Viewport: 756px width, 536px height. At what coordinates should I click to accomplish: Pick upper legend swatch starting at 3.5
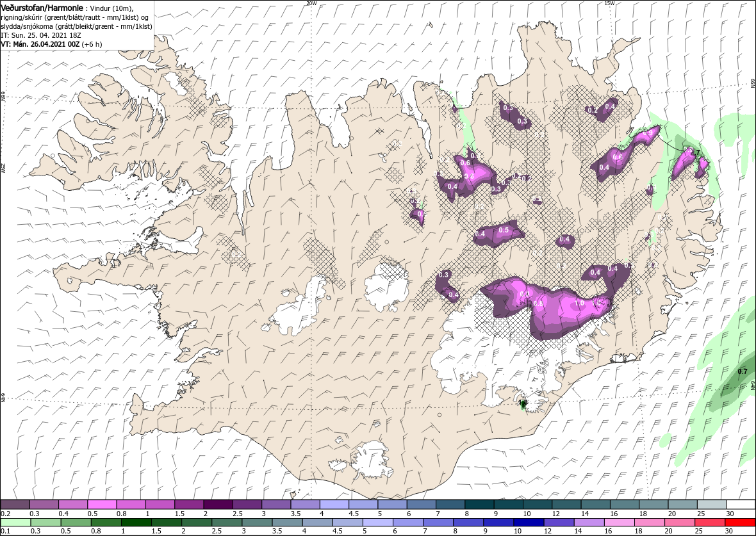[305, 505]
